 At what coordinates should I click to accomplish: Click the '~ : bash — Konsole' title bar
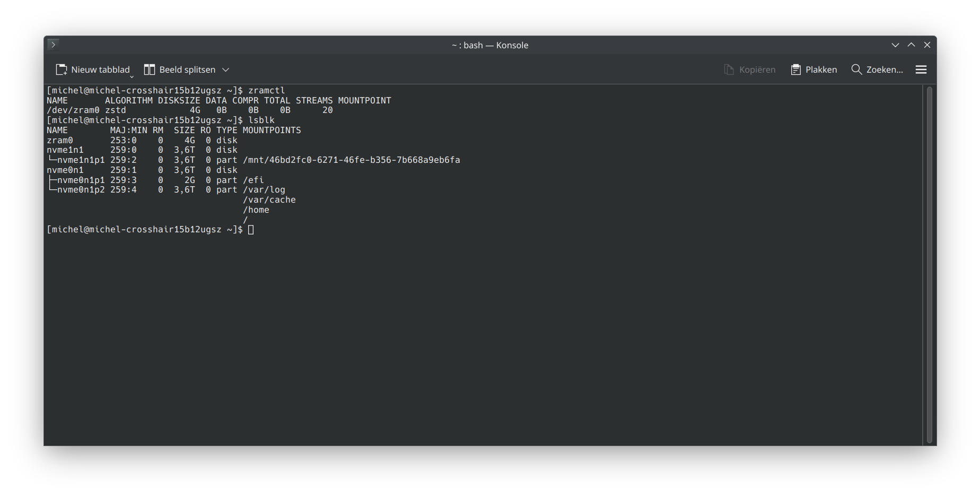pyautogui.click(x=489, y=45)
